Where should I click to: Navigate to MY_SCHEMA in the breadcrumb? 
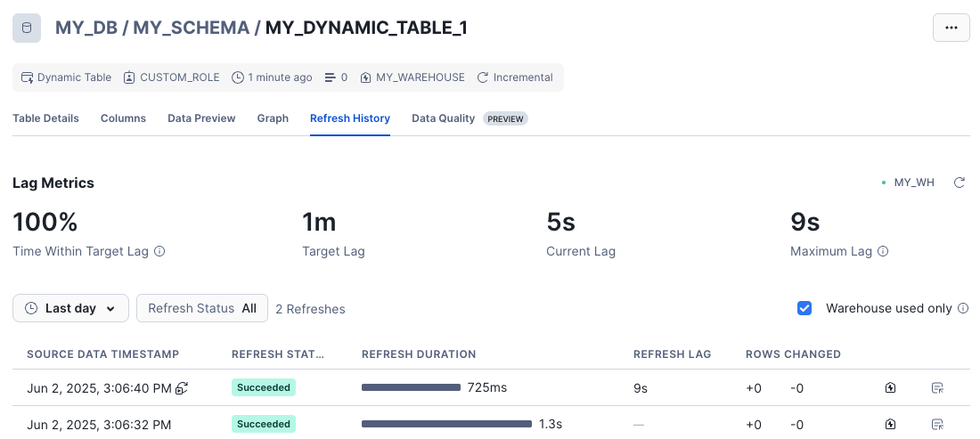[192, 28]
